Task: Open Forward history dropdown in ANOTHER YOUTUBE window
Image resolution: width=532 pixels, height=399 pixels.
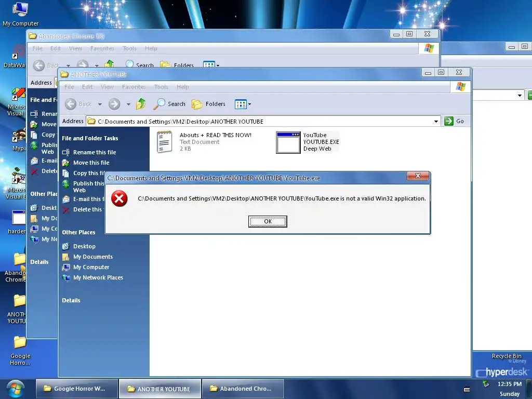Action: 128,104
